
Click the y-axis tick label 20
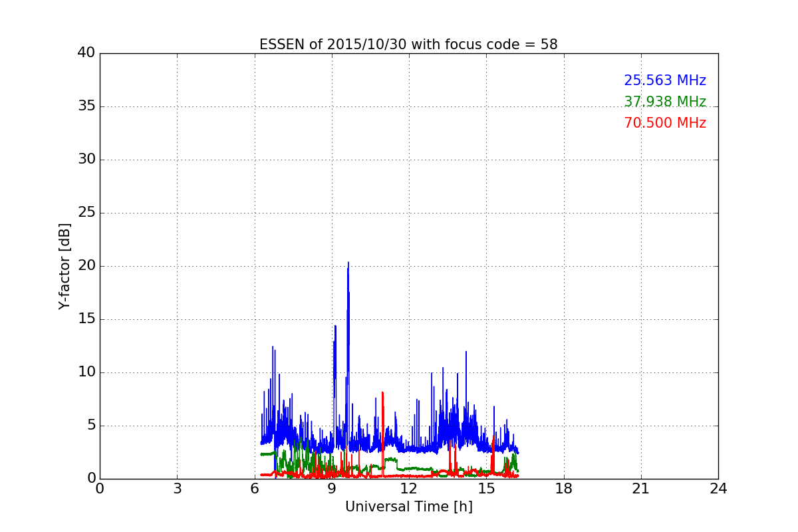pyautogui.click(x=86, y=266)
